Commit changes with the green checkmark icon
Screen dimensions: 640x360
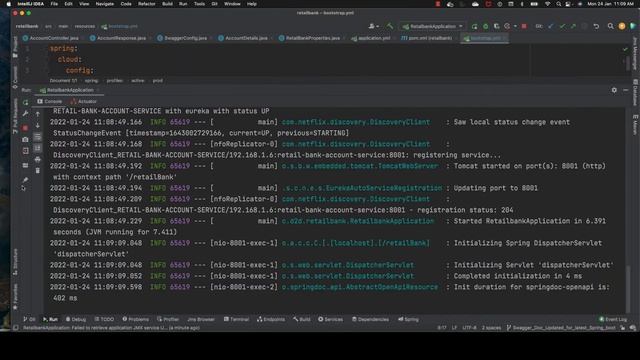pyautogui.click(x=562, y=26)
